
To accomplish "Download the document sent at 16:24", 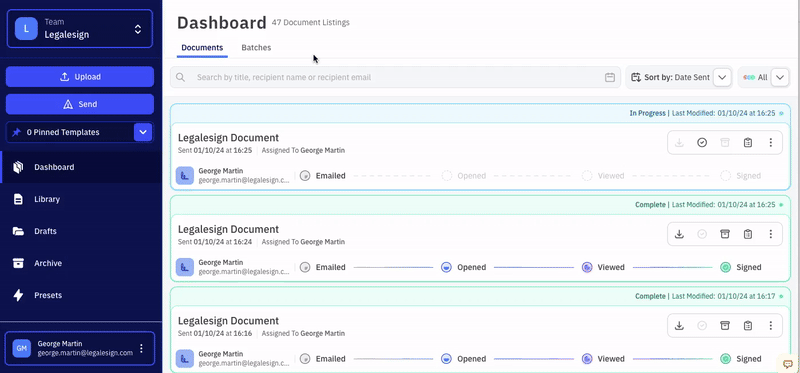I will coord(679,234).
